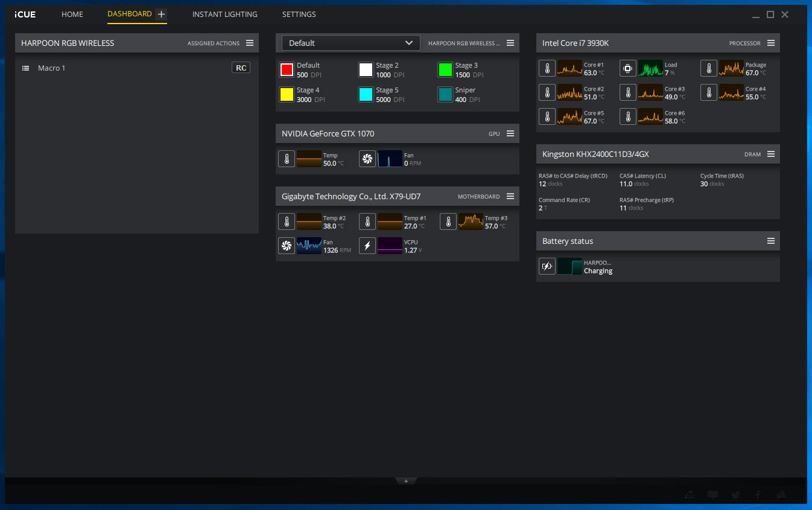The image size is (812, 510).
Task: Click the "CAS# Latency (CL)" label
Action: [642, 176]
